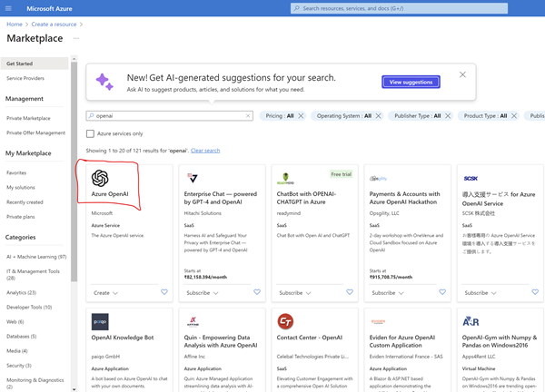Click the View suggestions button
The width and height of the screenshot is (545, 392).
[x=411, y=82]
